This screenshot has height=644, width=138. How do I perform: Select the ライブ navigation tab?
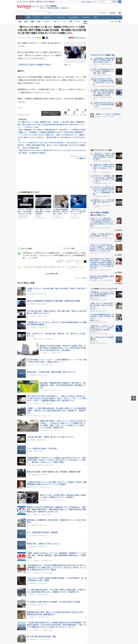coord(37,17)
